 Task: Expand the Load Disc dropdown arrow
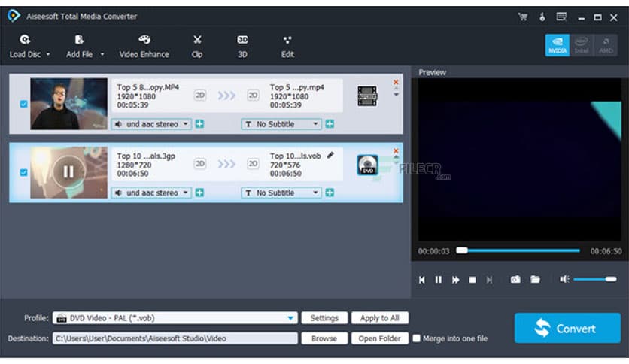coord(48,54)
